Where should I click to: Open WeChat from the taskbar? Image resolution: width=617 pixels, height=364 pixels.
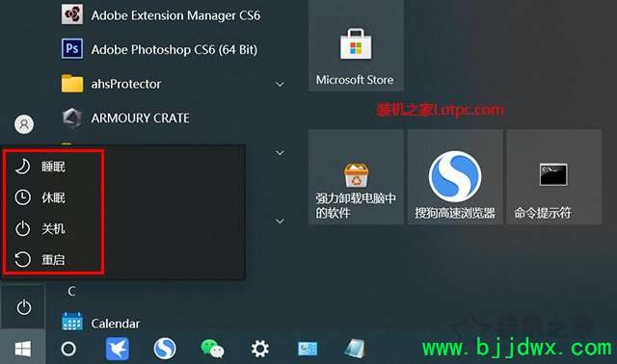212,349
